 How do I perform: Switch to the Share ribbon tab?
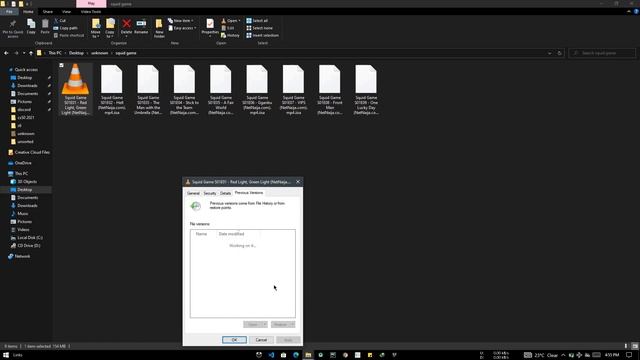pos(48,12)
